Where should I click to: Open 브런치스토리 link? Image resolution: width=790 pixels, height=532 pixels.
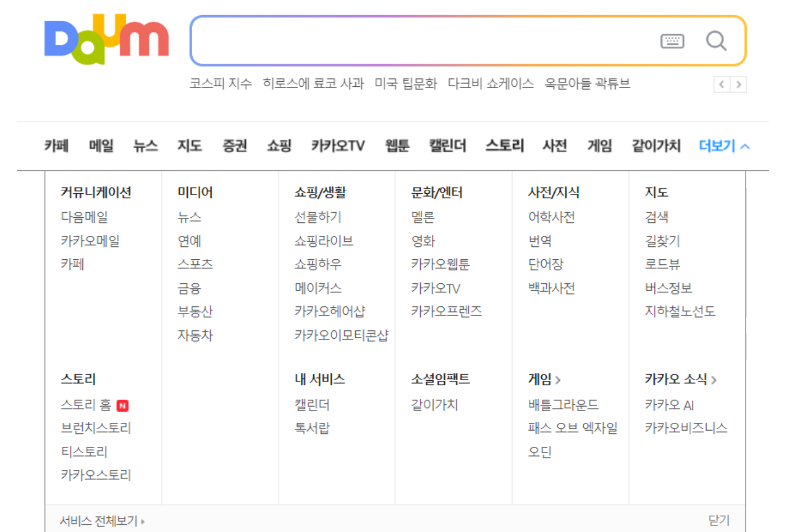click(96, 428)
